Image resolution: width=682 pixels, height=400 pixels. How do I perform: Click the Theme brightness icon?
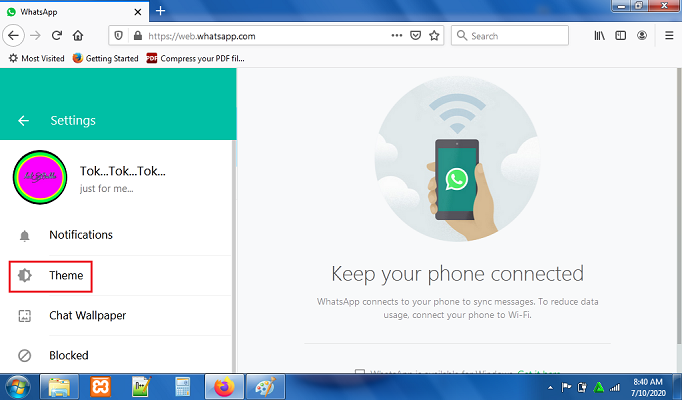[24, 275]
